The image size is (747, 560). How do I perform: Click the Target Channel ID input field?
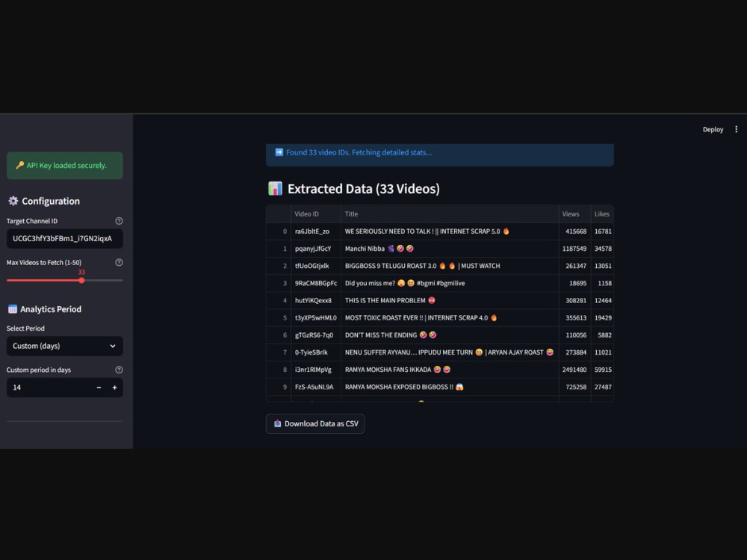point(65,239)
